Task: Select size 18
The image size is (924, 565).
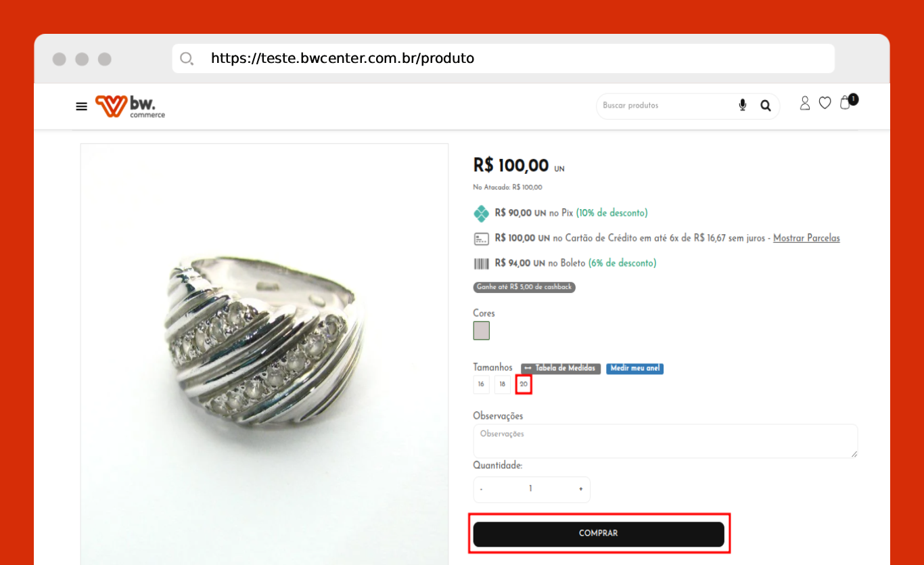Action: coord(502,384)
